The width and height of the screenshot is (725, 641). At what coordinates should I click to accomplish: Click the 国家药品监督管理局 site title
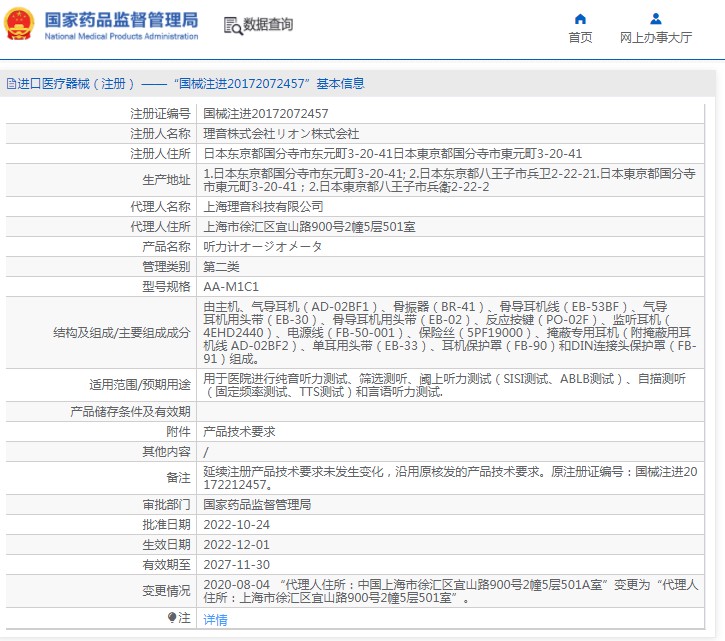(122, 20)
